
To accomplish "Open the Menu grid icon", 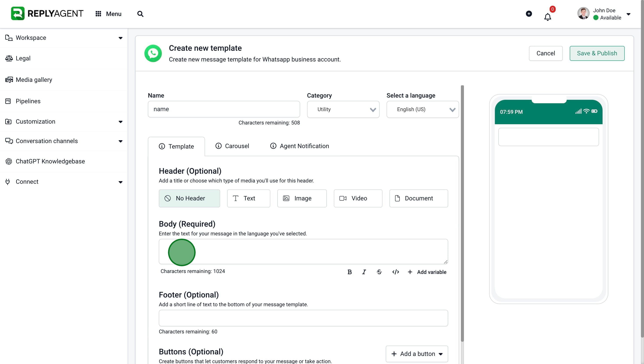I will click(98, 14).
